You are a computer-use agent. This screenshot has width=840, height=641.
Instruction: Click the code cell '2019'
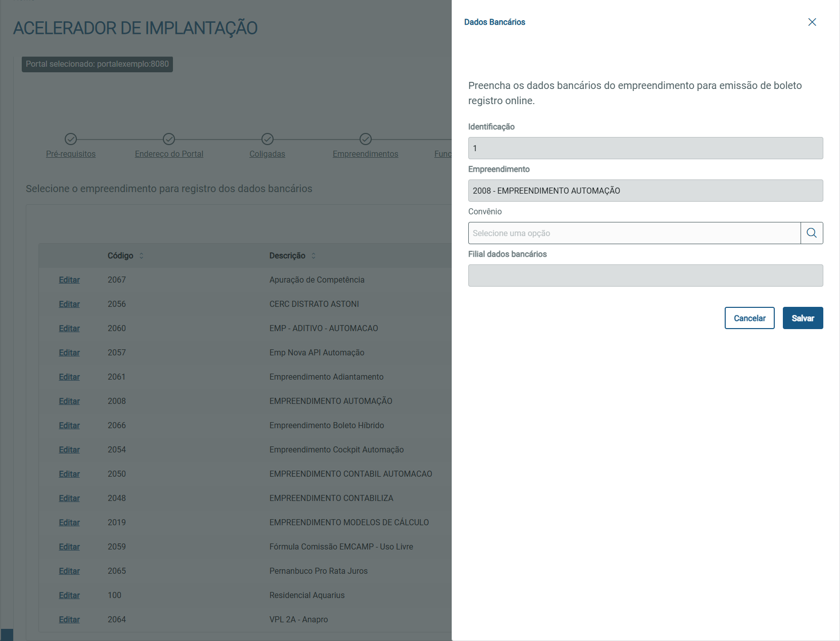[117, 523]
